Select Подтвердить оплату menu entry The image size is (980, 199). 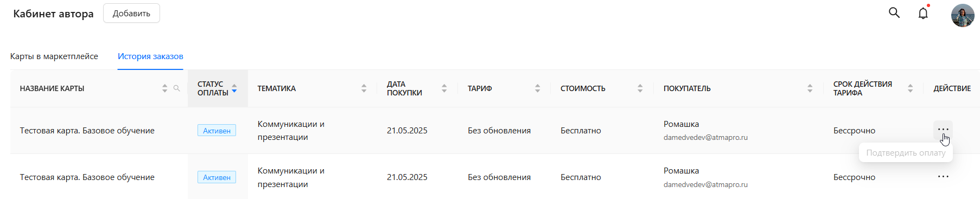(906, 153)
